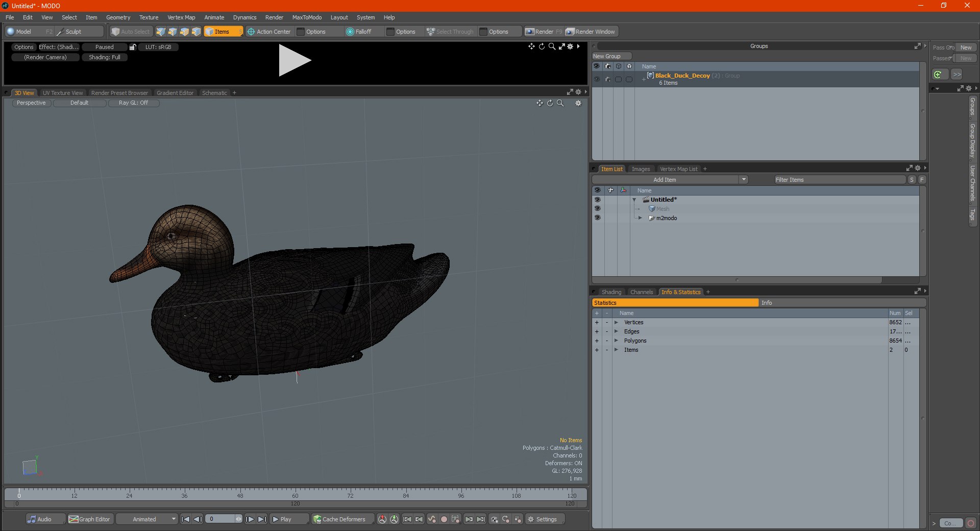Click the LUT: sRGB button
980x531 pixels.
(158, 47)
